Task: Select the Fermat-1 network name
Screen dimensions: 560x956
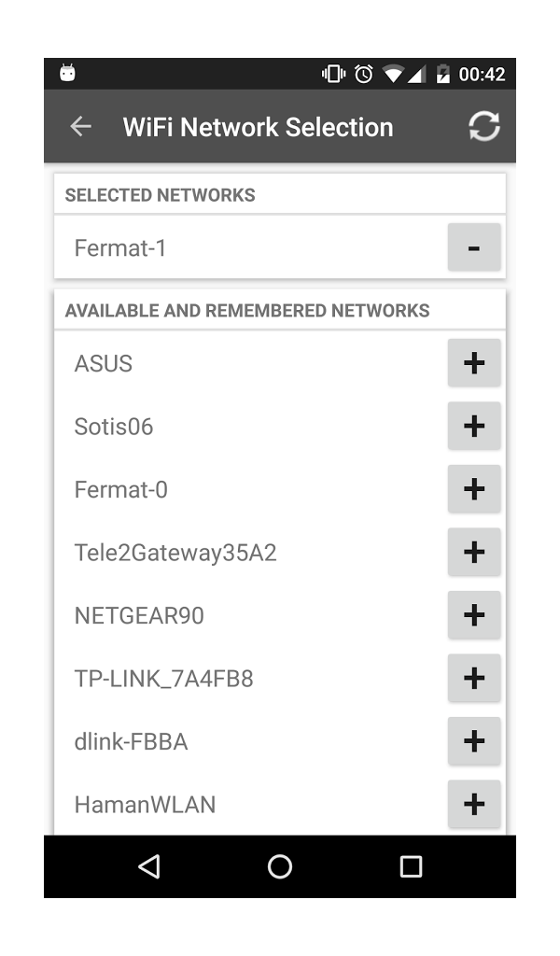Action: click(x=120, y=248)
